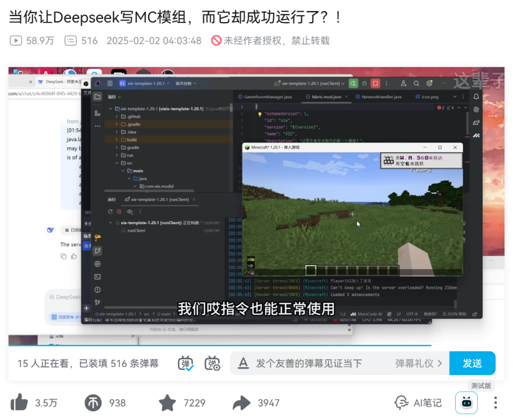
Task: Open the xie-template-1.20.1 project dropdown
Action: pos(144,83)
